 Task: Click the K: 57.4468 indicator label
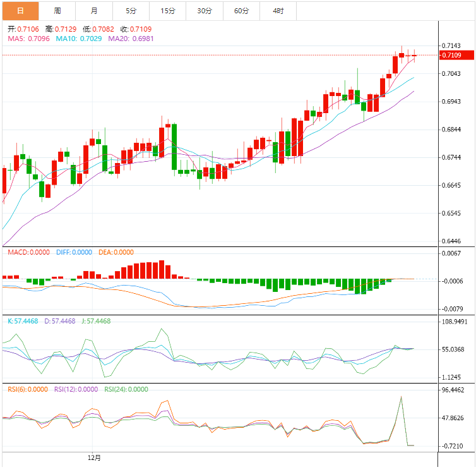(x=23, y=321)
